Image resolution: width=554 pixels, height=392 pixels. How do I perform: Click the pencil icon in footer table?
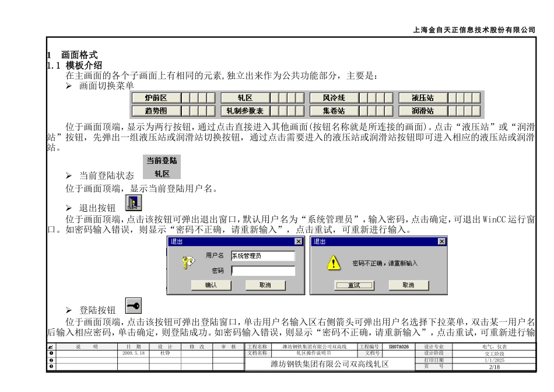pyautogui.click(x=51, y=347)
